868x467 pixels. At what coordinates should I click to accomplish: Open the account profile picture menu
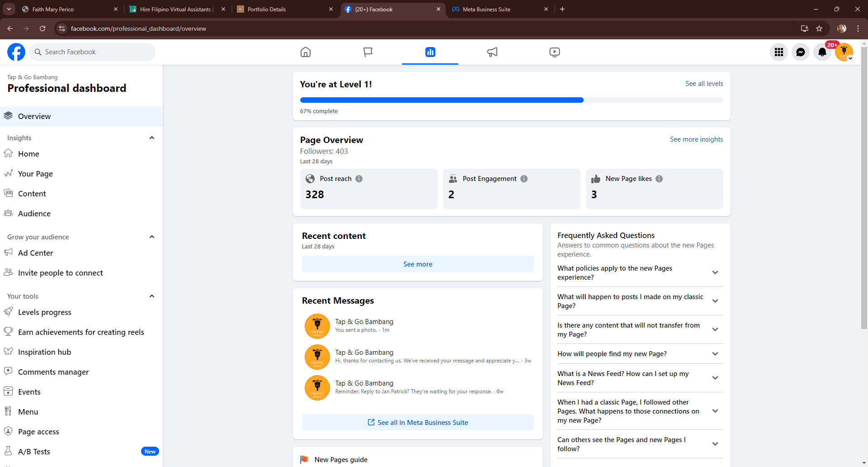click(844, 52)
